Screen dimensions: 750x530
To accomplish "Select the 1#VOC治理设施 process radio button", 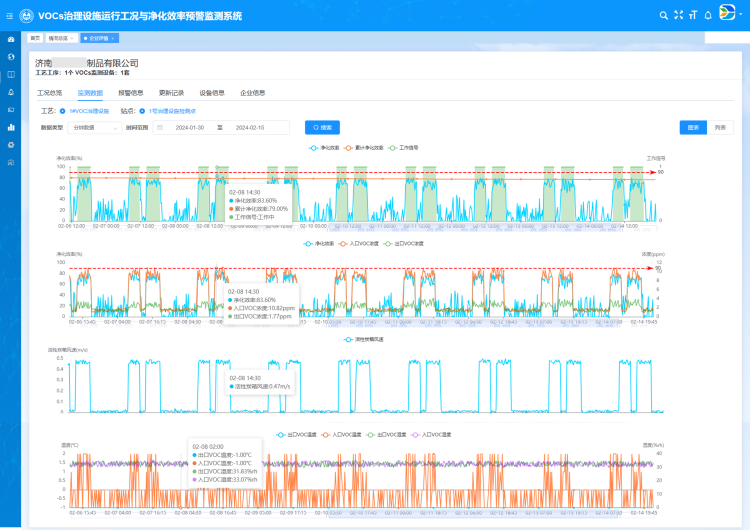I will pyautogui.click(x=62, y=111).
